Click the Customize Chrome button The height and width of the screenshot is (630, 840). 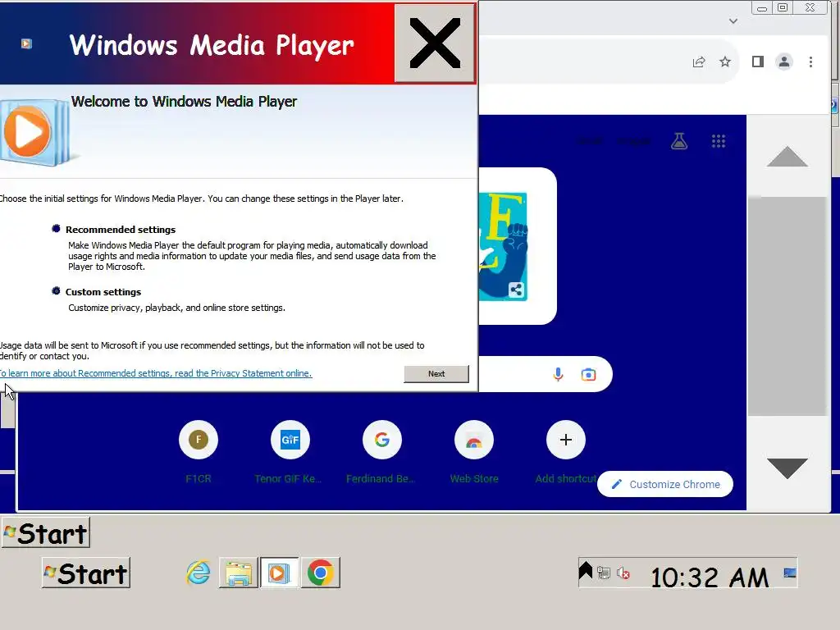[x=664, y=484]
